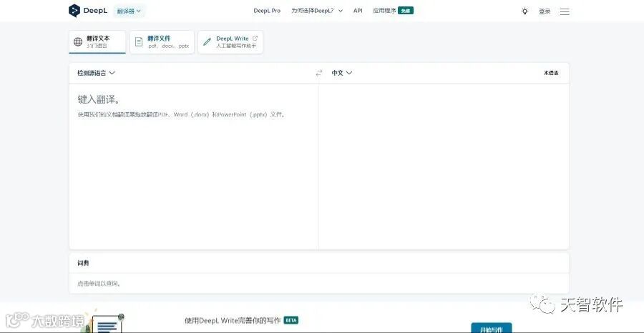The image size is (644, 333).
Task: Open the API page link
Action: pos(358,11)
